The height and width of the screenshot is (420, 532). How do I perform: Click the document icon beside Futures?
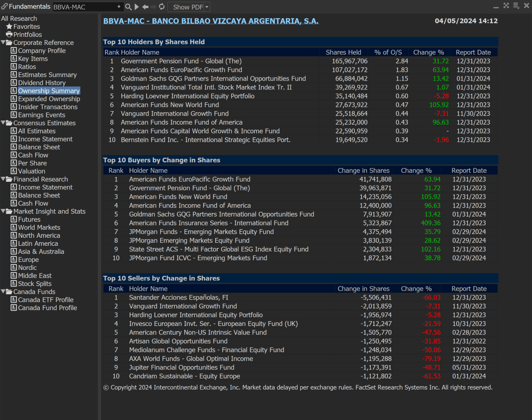tap(14, 220)
